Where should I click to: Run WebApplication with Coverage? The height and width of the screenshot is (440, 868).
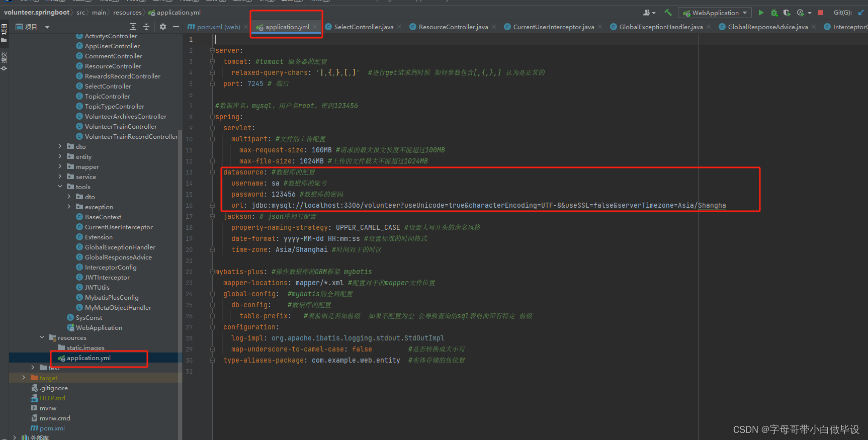[787, 13]
